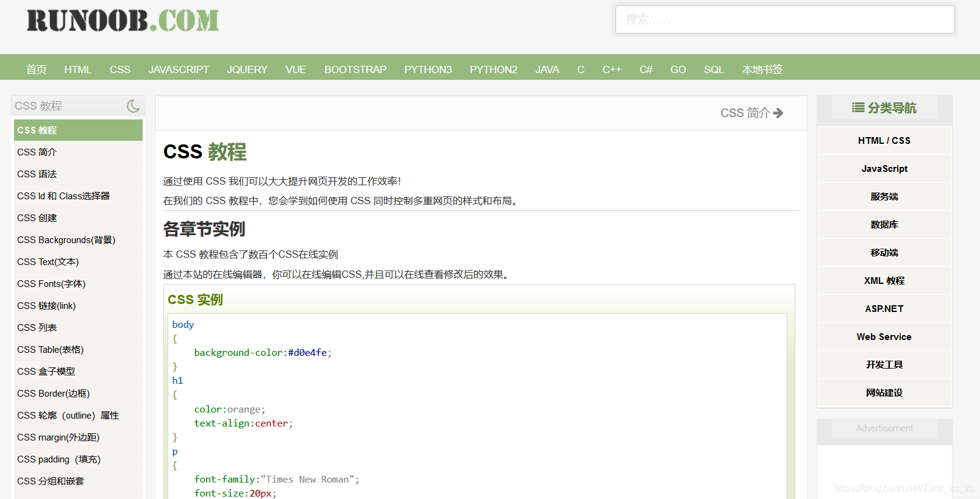Open 本地书签 in the navigation bar
980x499 pixels.
click(762, 69)
